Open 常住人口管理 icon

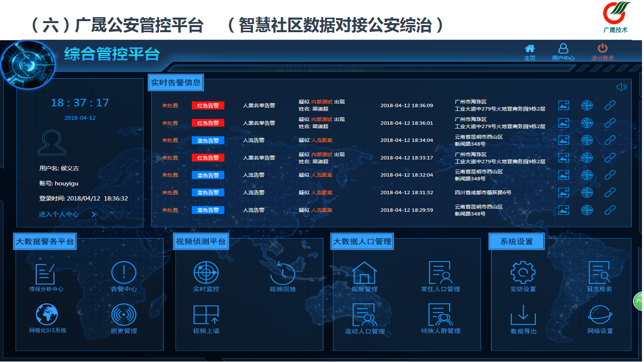[440, 273]
